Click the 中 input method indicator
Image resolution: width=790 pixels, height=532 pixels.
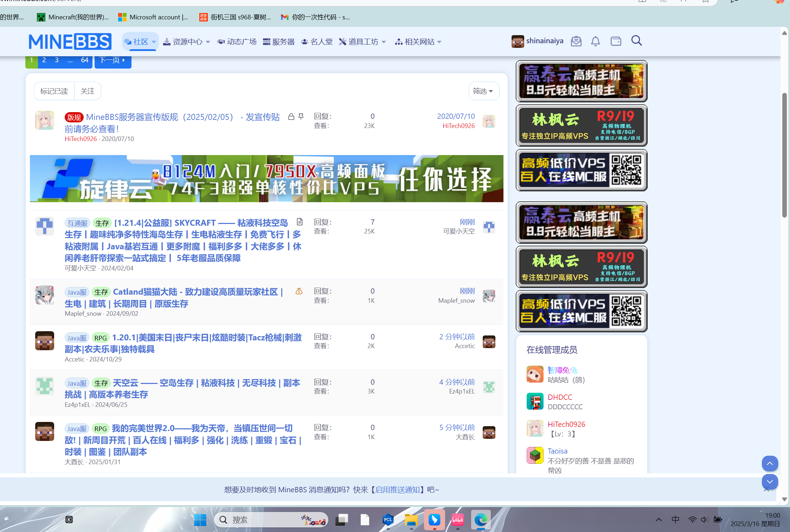pos(675,520)
